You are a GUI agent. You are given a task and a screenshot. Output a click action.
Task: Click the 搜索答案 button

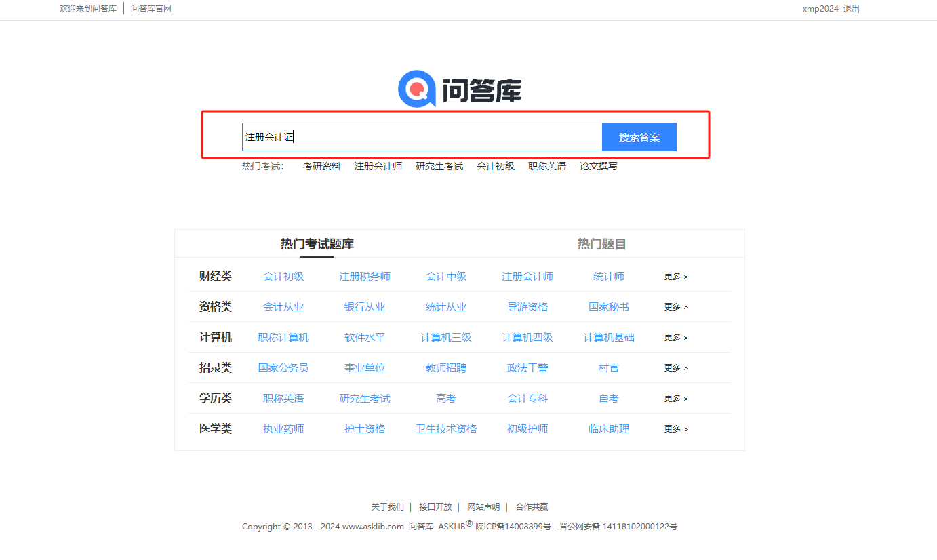click(x=639, y=137)
